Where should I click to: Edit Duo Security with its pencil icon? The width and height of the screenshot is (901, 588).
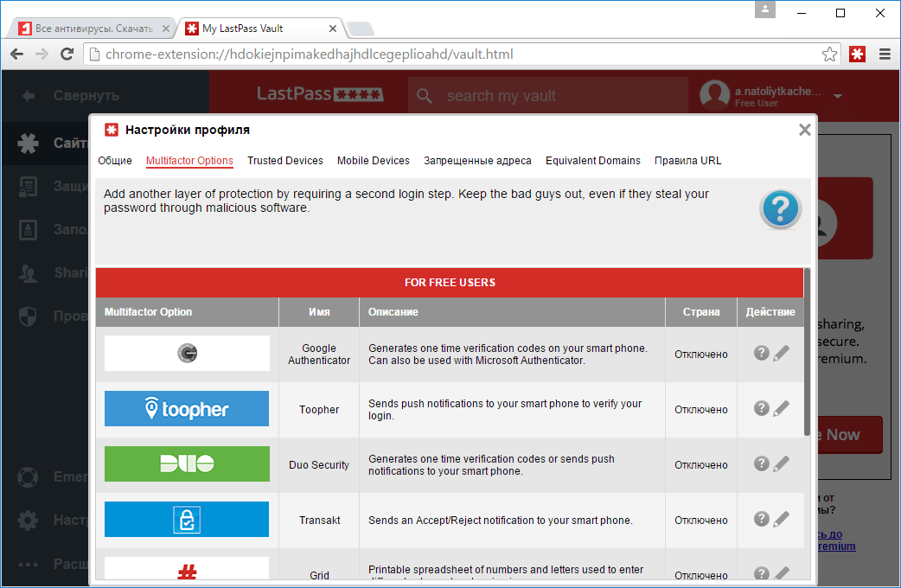tap(781, 463)
